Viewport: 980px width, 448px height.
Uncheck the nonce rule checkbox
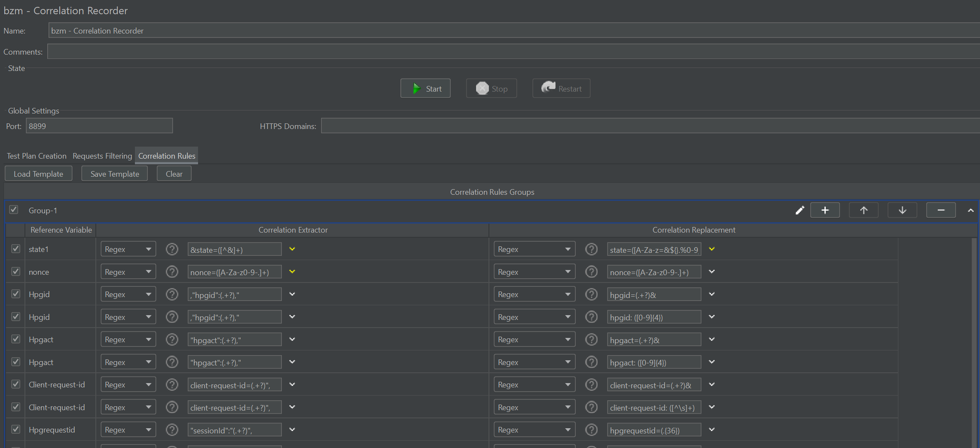[16, 272]
